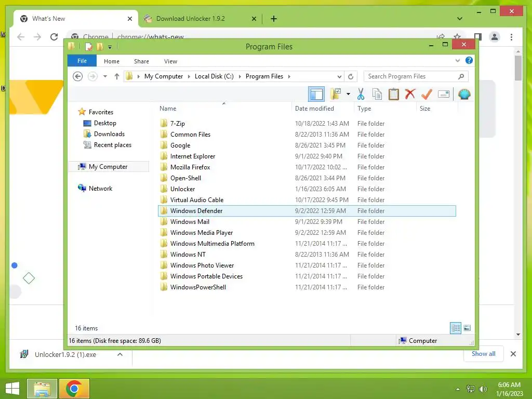This screenshot has width=532, height=399.
Task: Select the Windows Defender folder
Action: 307,211
